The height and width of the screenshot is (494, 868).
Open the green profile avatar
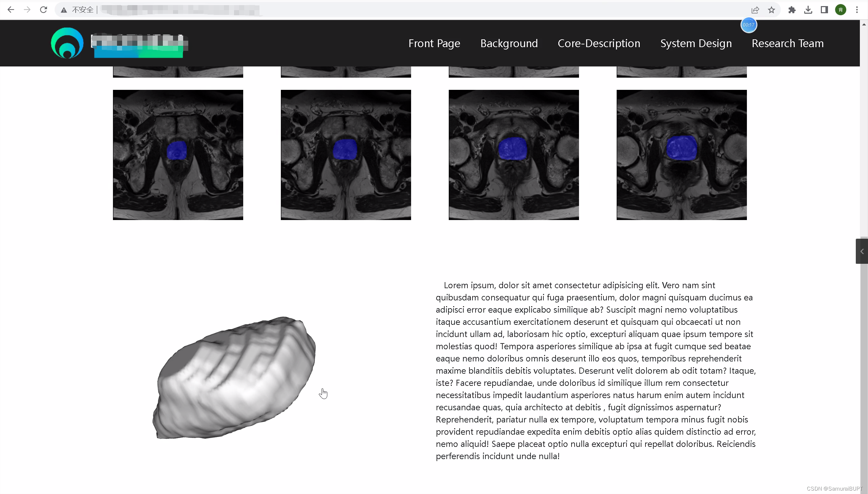point(841,10)
